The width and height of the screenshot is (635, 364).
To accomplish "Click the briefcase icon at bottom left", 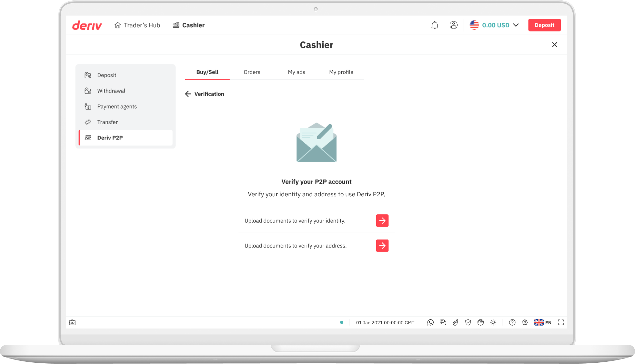I will (x=72, y=322).
